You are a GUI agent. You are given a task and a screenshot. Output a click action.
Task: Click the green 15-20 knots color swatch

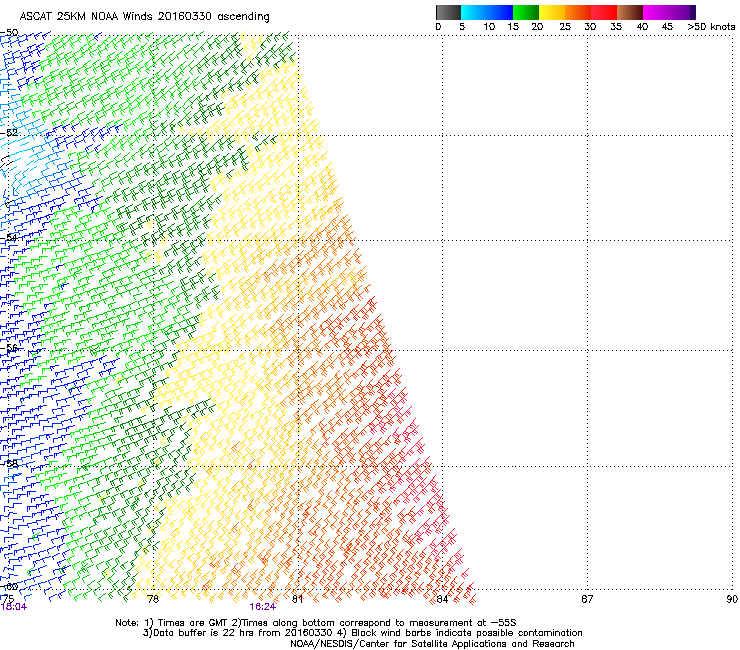coord(525,12)
